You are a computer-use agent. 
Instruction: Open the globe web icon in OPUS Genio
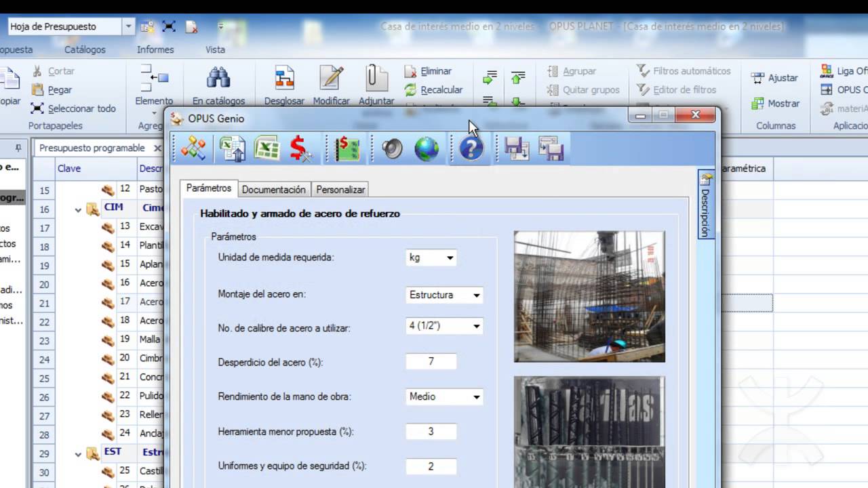point(427,148)
